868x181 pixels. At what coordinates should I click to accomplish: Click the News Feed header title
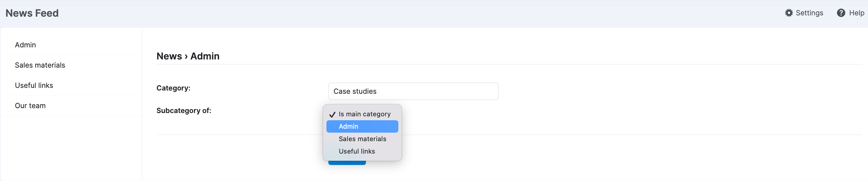32,13
